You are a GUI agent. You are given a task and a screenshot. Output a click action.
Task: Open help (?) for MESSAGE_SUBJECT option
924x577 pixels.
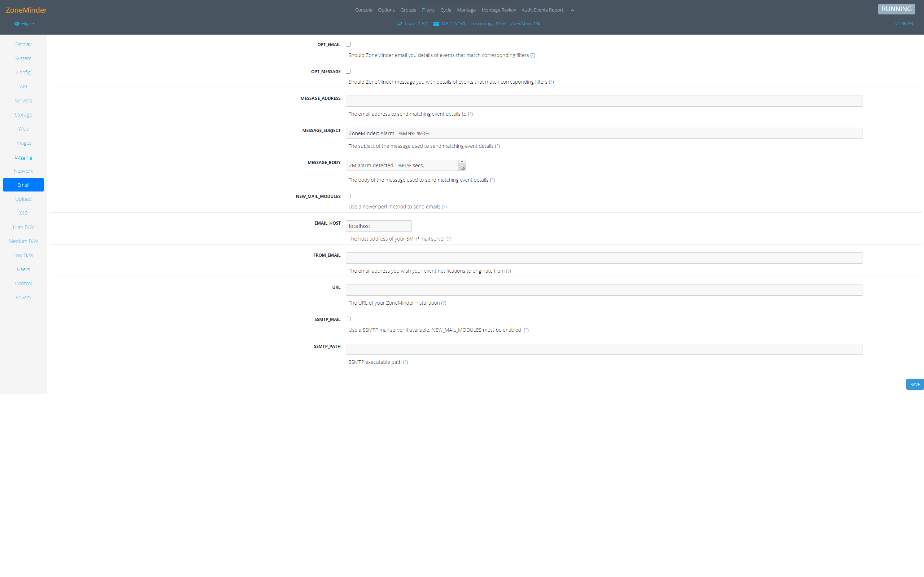pyautogui.click(x=497, y=146)
